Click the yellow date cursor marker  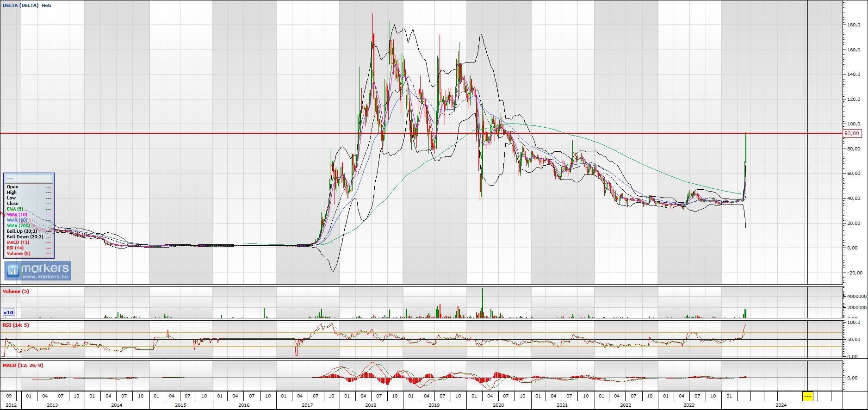pos(807,396)
